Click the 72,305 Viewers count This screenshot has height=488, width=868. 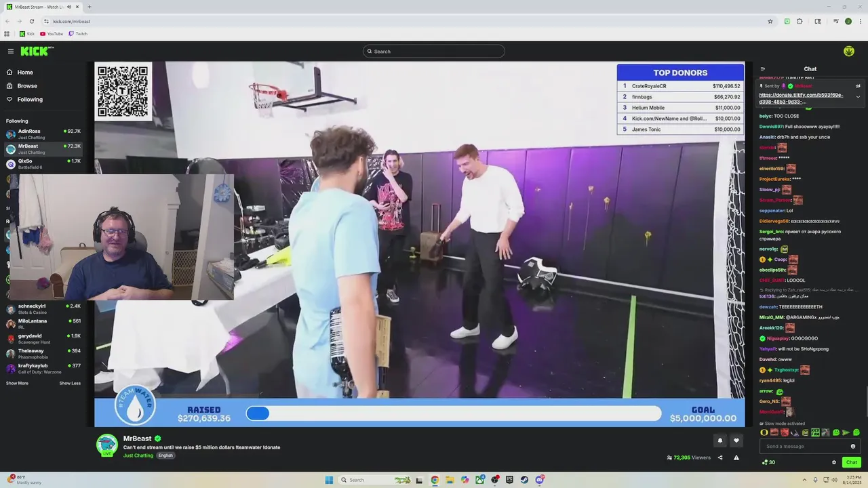tap(689, 457)
